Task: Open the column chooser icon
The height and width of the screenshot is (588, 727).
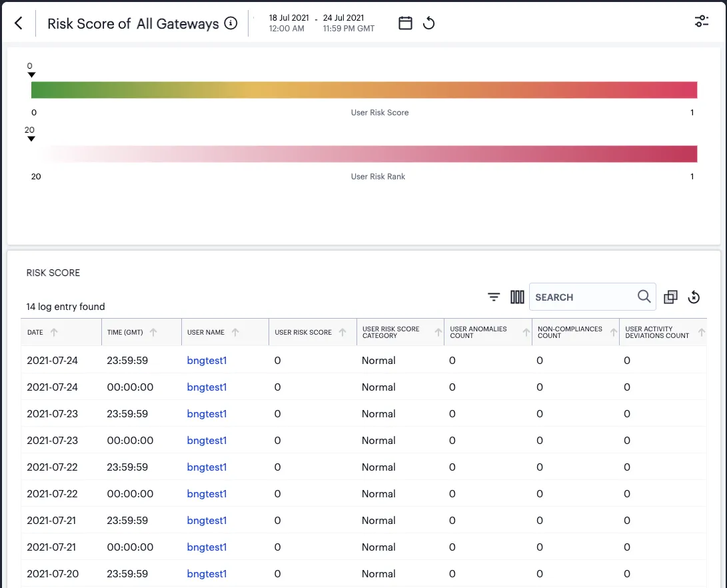Action: (x=517, y=297)
